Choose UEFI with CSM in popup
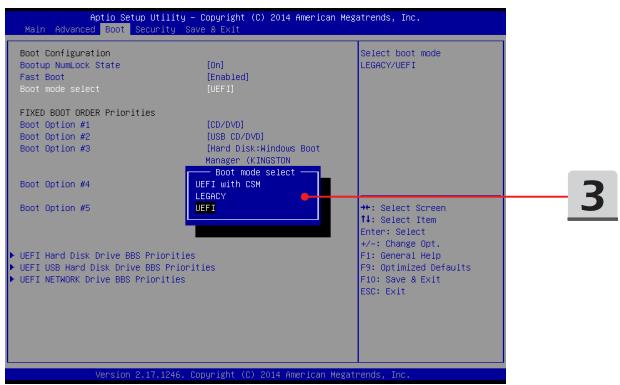This screenshot has width=620, height=385. tap(228, 184)
